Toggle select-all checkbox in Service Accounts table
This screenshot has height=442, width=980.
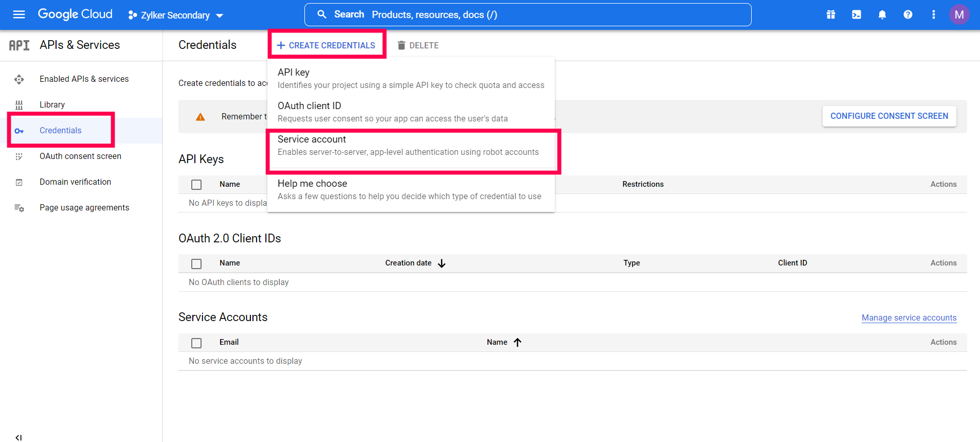pos(196,343)
